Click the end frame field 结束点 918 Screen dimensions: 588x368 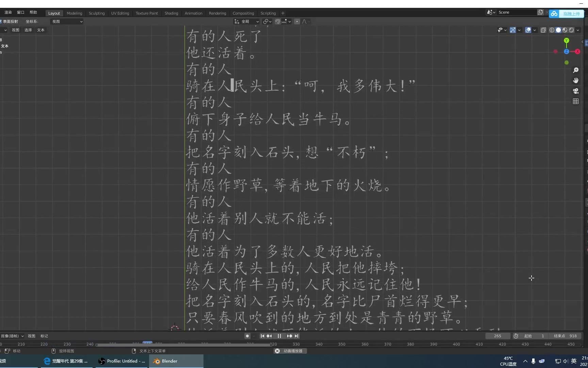click(565, 336)
